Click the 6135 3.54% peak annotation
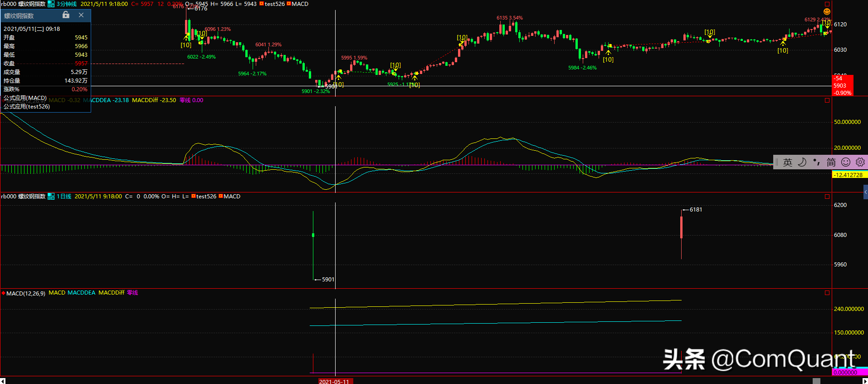This screenshot has width=868, height=384. [510, 18]
